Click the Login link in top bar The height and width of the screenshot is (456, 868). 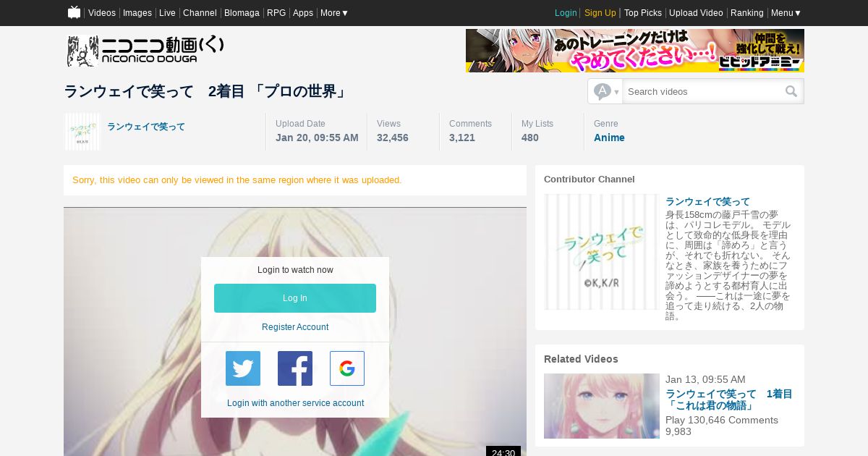pos(566,13)
